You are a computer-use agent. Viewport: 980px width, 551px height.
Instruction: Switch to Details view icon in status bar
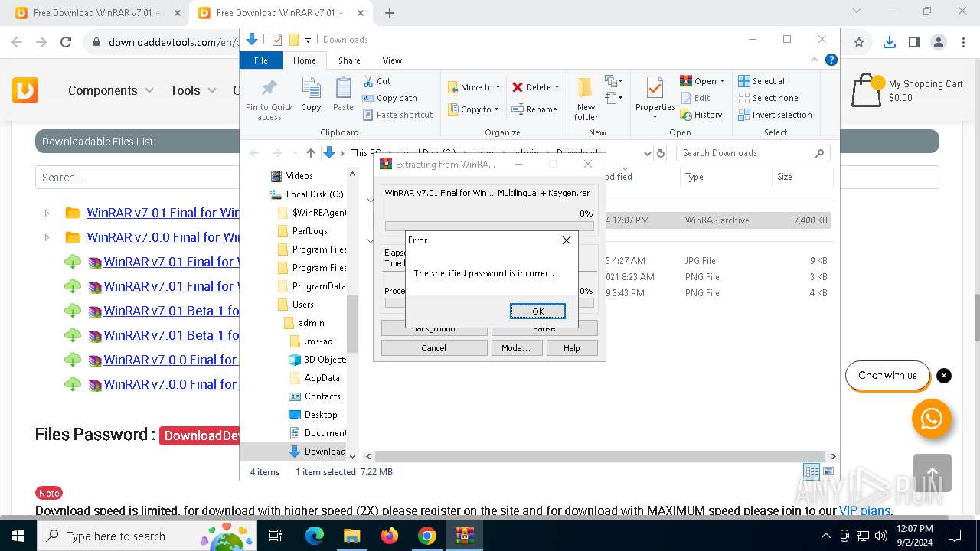pos(812,471)
